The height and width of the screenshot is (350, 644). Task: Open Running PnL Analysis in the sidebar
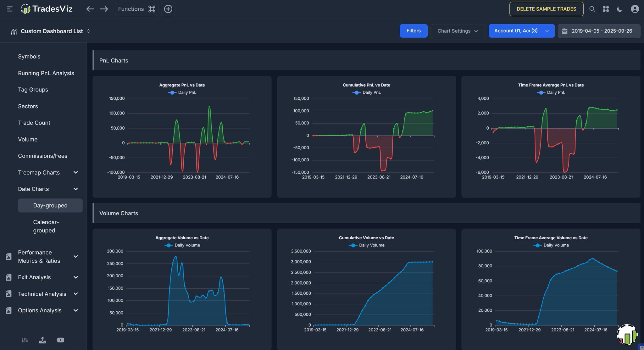[46, 73]
